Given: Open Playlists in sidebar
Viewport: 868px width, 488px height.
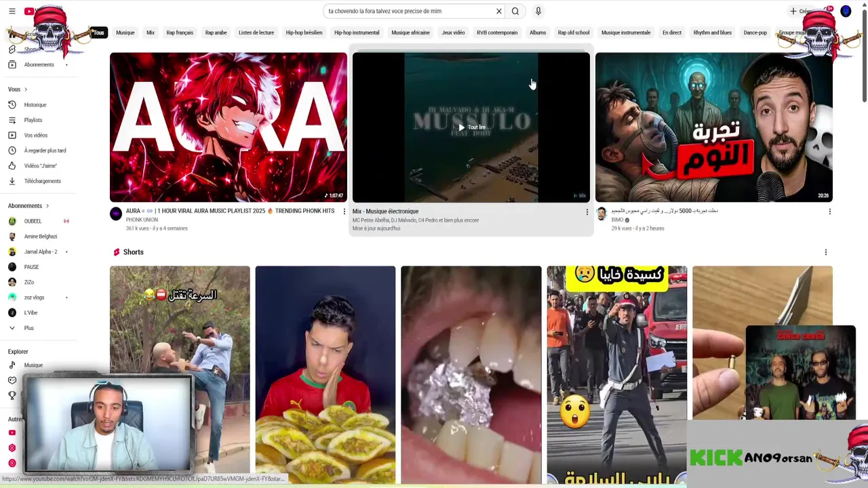Looking at the screenshot, I should [33, 120].
